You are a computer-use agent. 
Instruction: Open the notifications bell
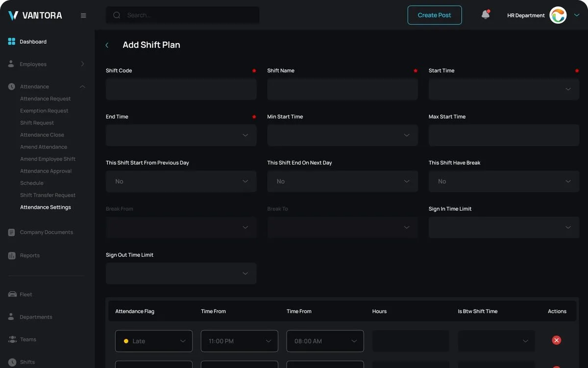click(x=486, y=15)
